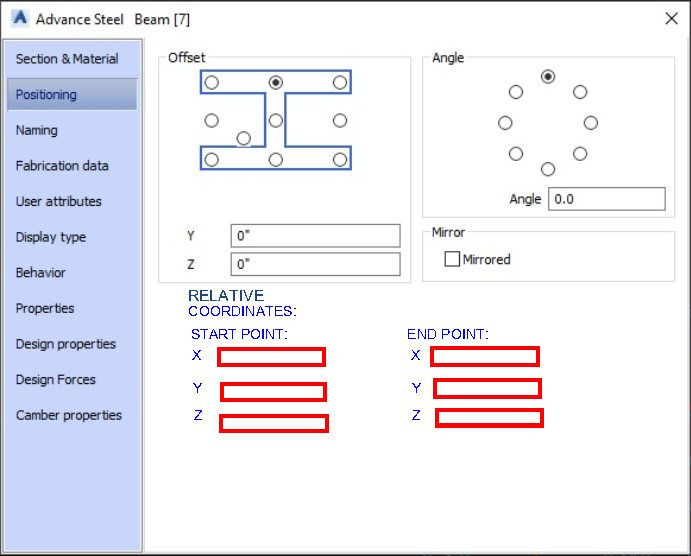The image size is (691, 556).
Task: Click the Offset Y input field
Action: pos(316,236)
